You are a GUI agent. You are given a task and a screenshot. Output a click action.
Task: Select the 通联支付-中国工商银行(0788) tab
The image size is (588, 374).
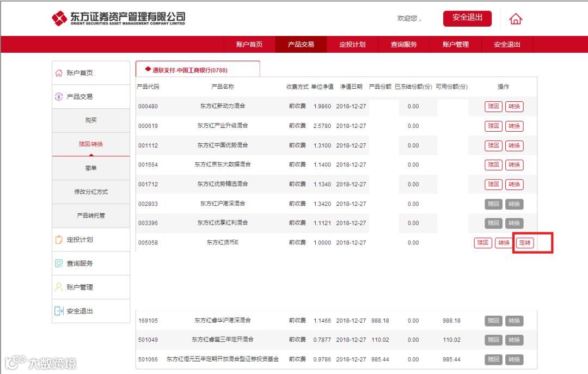(198, 69)
